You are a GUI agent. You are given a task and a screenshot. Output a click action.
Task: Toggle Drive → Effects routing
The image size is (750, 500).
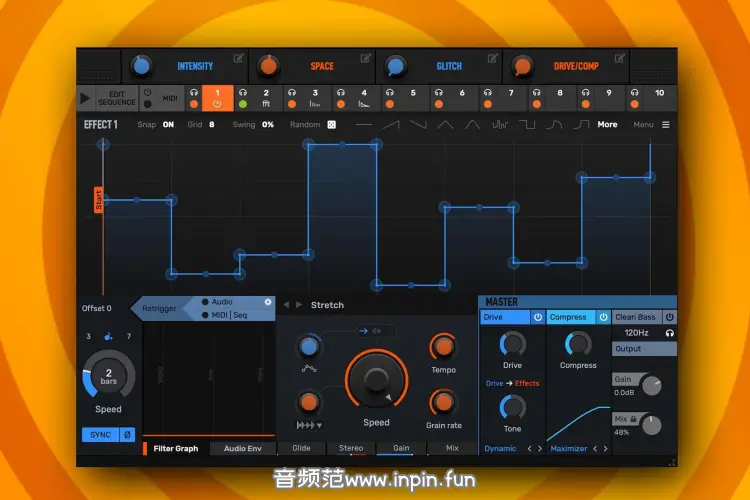tap(512, 383)
